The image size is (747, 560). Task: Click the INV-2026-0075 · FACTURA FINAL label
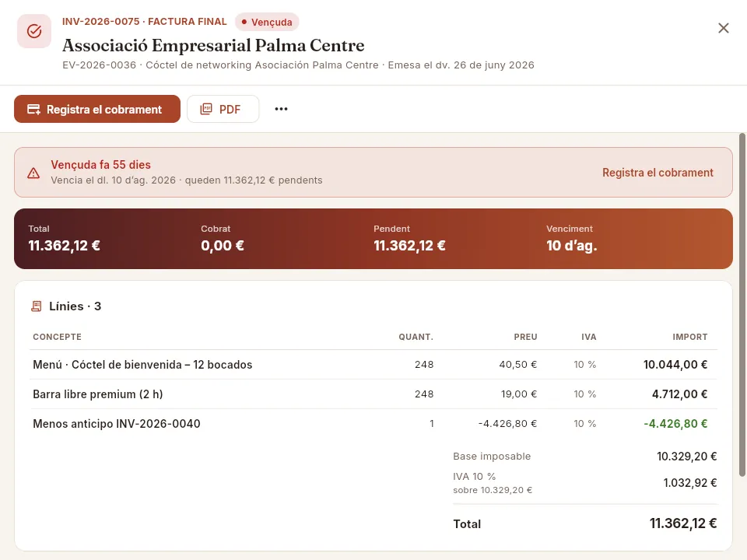(145, 22)
